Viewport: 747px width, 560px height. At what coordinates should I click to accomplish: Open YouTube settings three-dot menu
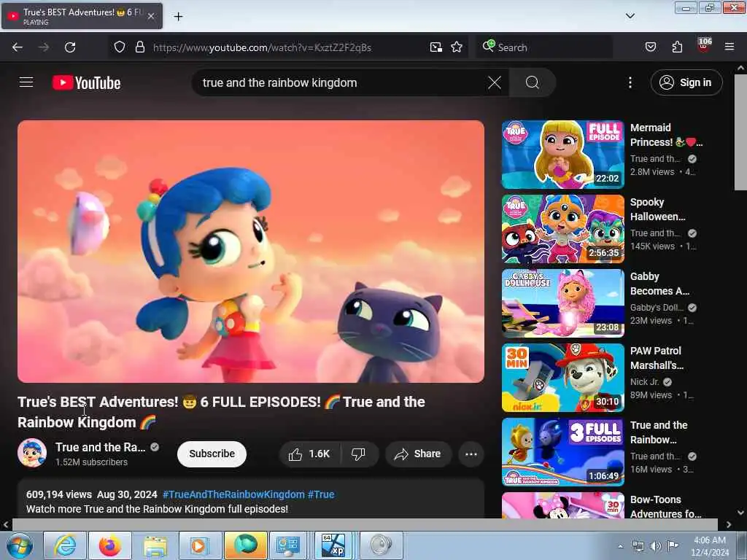click(x=630, y=83)
